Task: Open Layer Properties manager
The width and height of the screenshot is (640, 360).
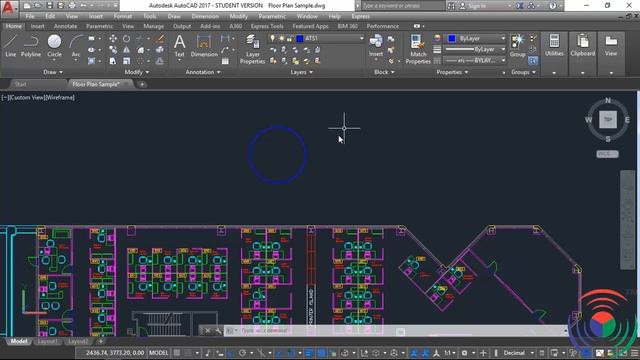Action: (253, 49)
